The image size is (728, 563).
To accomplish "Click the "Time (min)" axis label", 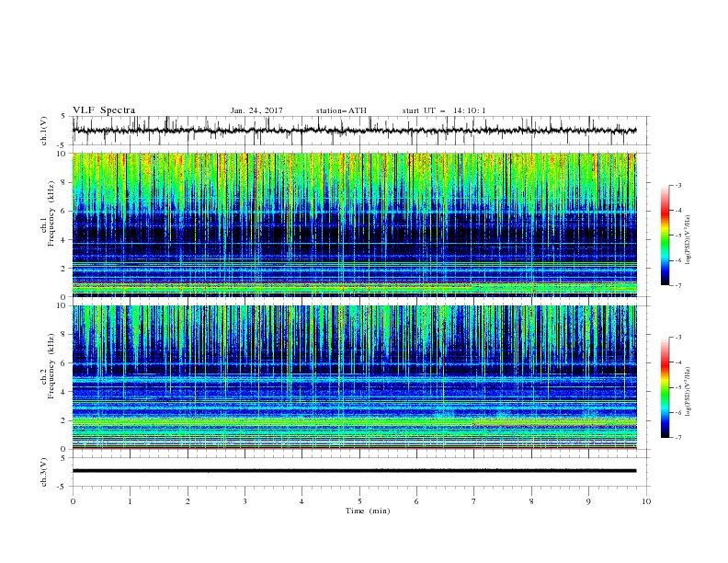I will tap(368, 511).
